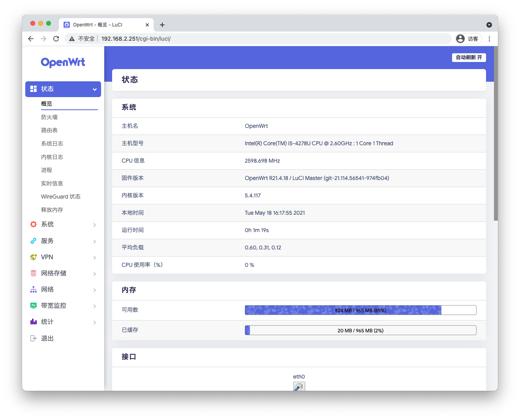The height and width of the screenshot is (420, 520).
Task: Click the logout icon in sidebar
Action: pos(34,338)
